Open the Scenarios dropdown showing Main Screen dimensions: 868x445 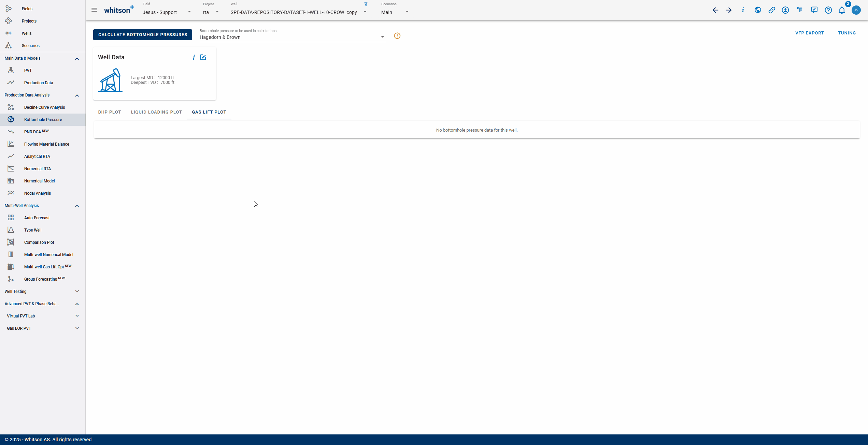coord(395,12)
